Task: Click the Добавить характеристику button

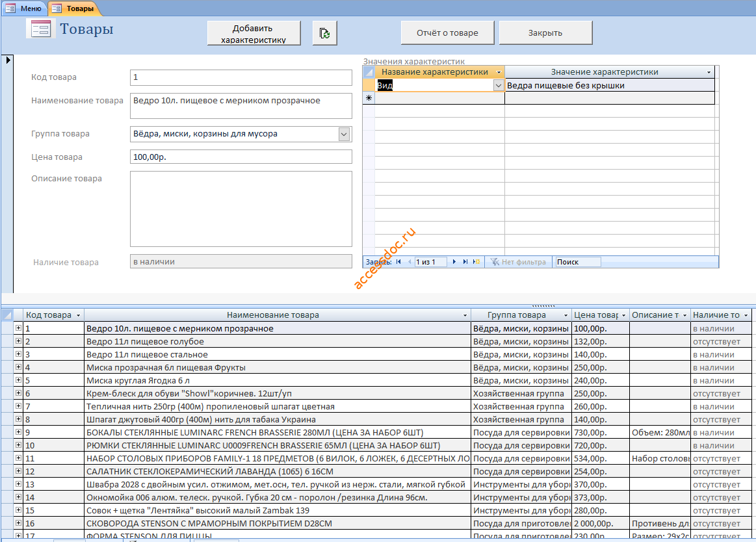Action: pos(254,32)
